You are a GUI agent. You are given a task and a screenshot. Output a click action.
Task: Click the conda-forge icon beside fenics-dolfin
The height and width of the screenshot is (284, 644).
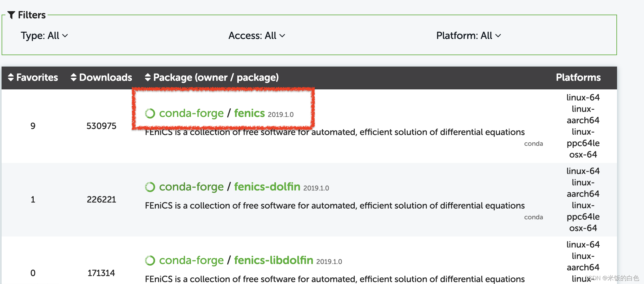pos(150,187)
